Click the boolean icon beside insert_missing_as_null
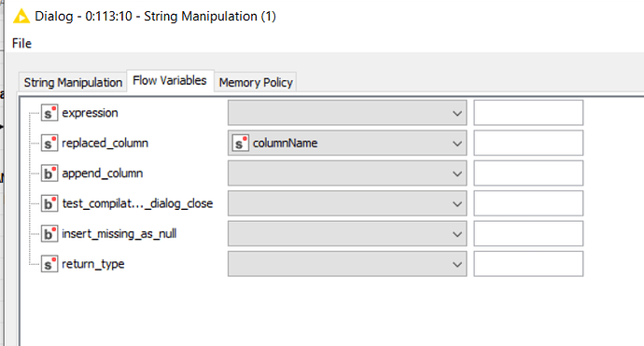 [49, 234]
